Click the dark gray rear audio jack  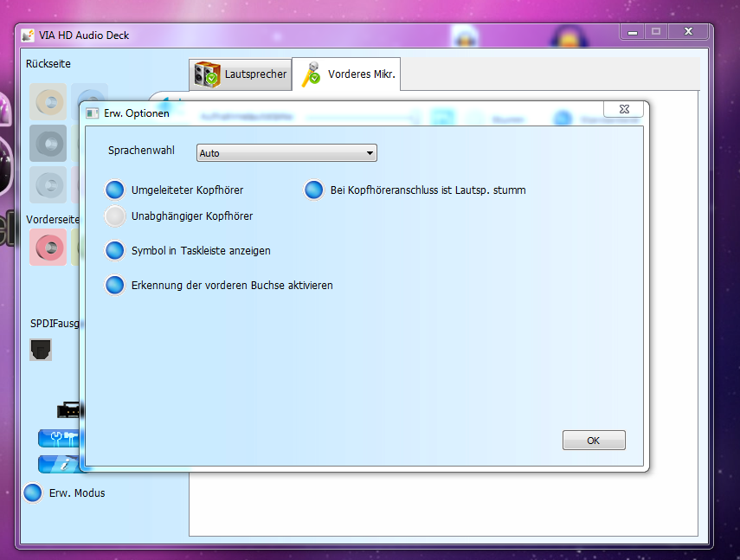[48, 144]
